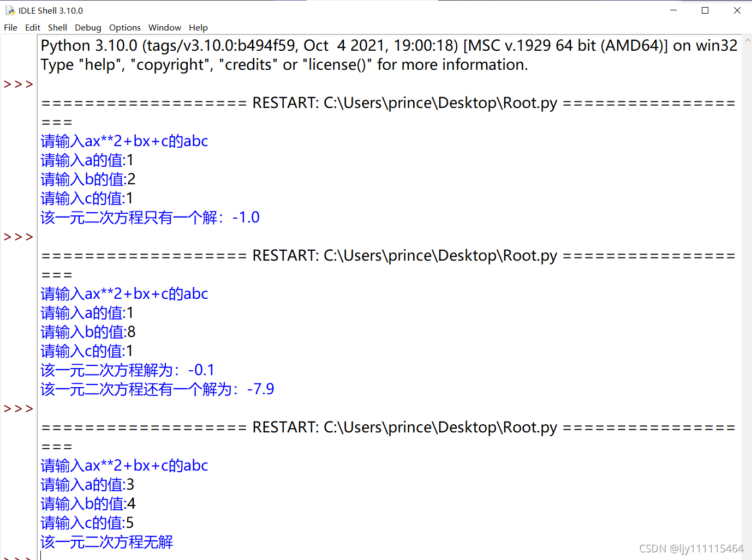The image size is (752, 560).
Task: Open the Help menu
Action: (198, 27)
